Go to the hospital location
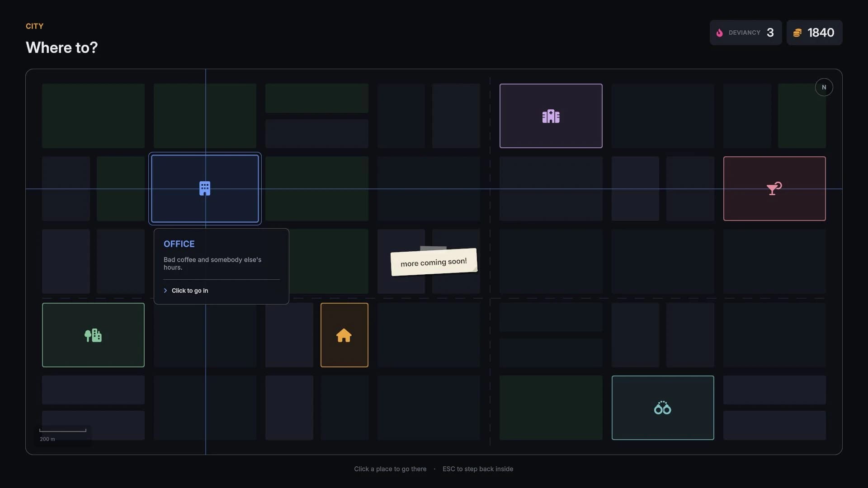 pyautogui.click(x=551, y=116)
